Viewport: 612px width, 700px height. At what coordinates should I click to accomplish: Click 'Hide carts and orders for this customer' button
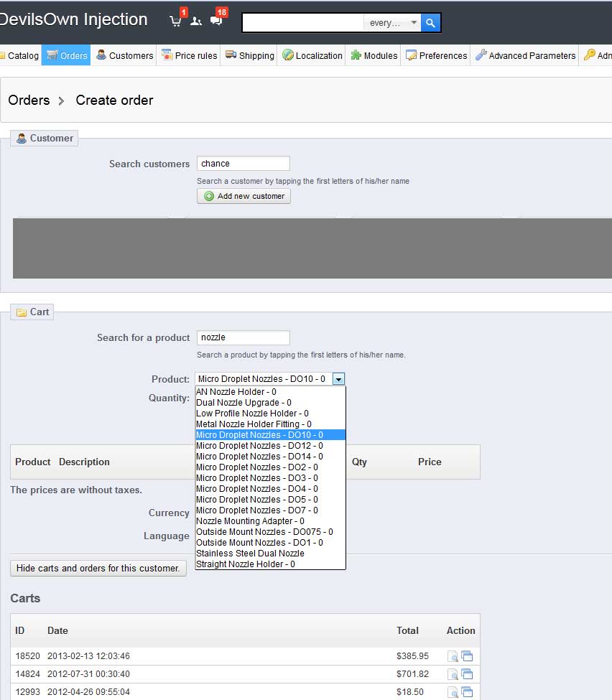(x=98, y=569)
